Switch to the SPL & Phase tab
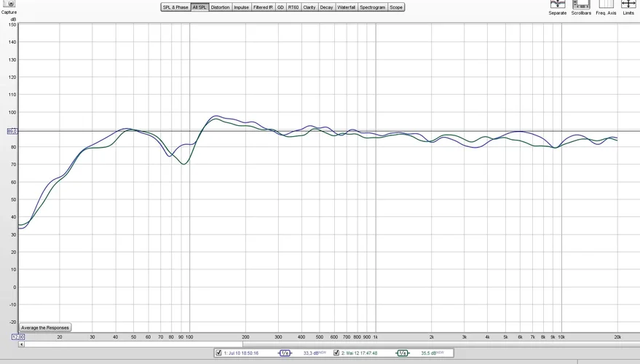The height and width of the screenshot is (364, 640). point(175,7)
